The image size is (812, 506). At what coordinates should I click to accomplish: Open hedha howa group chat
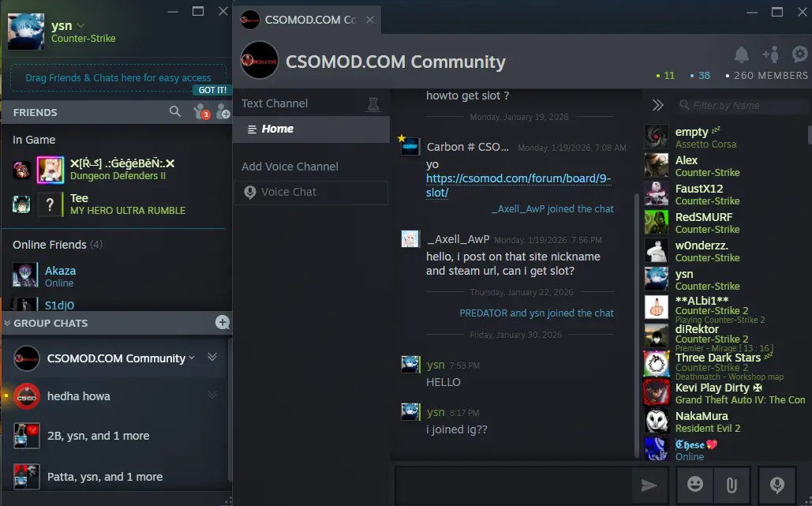click(x=115, y=396)
